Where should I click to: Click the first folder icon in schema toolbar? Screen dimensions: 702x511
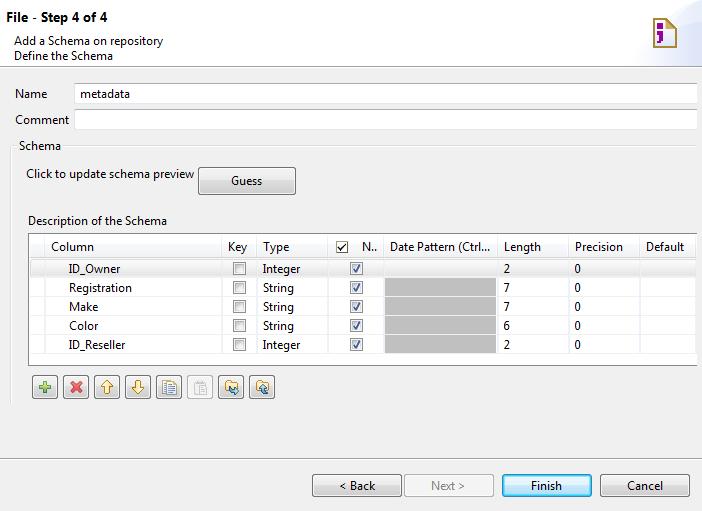(231, 388)
